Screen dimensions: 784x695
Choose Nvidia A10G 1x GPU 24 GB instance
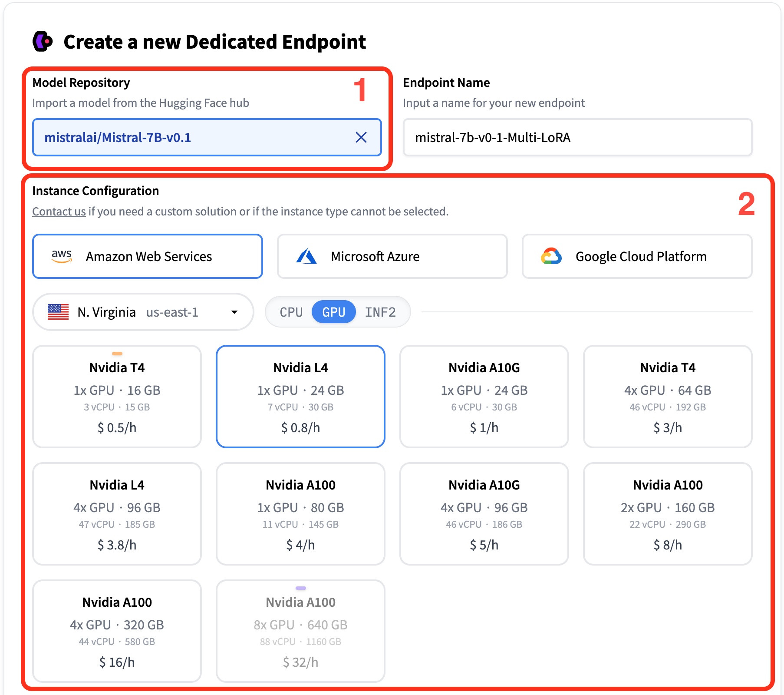484,397
